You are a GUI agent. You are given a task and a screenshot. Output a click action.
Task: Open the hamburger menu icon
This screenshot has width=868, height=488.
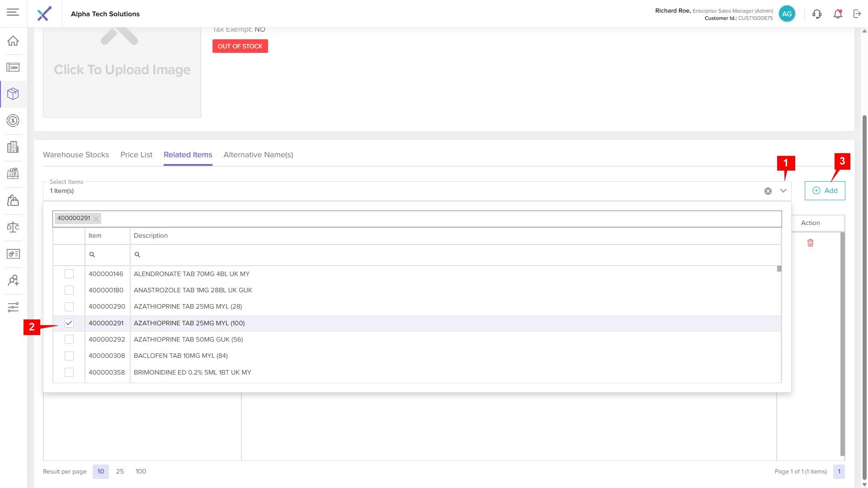point(13,12)
